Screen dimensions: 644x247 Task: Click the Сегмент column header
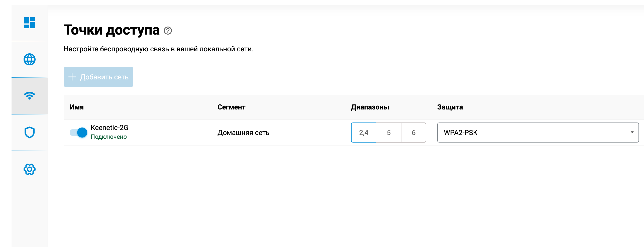click(231, 107)
